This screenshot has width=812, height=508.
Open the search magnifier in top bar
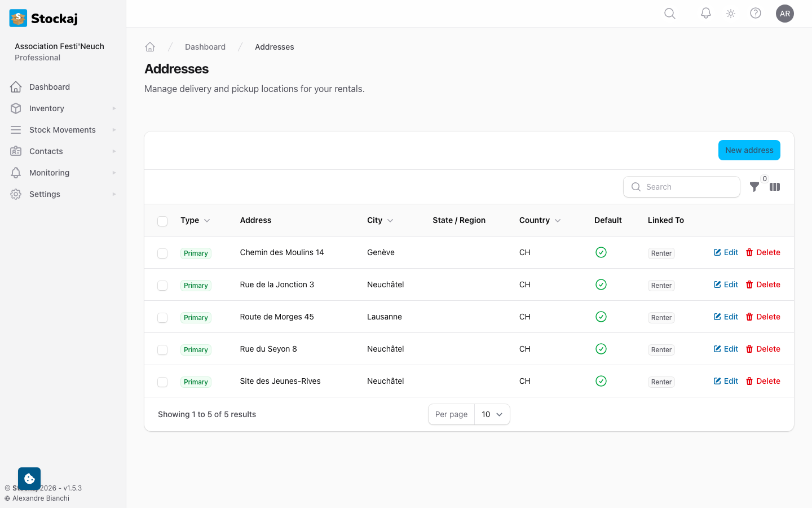[670, 14]
